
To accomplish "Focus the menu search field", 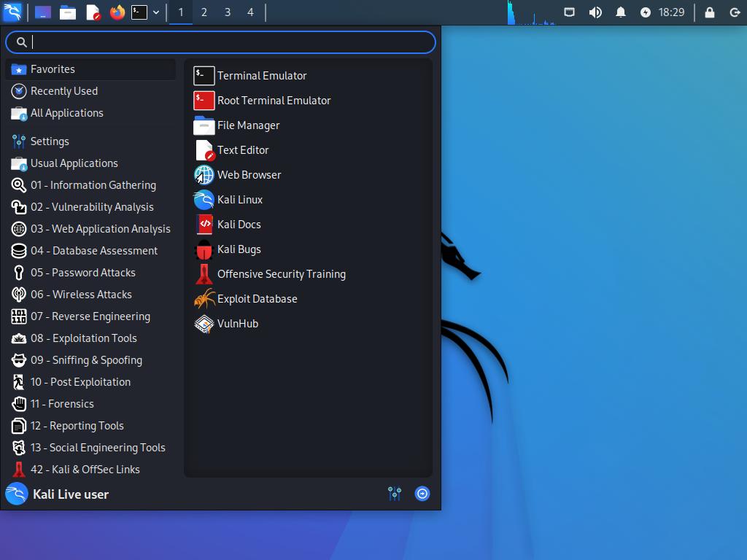I will [220, 42].
